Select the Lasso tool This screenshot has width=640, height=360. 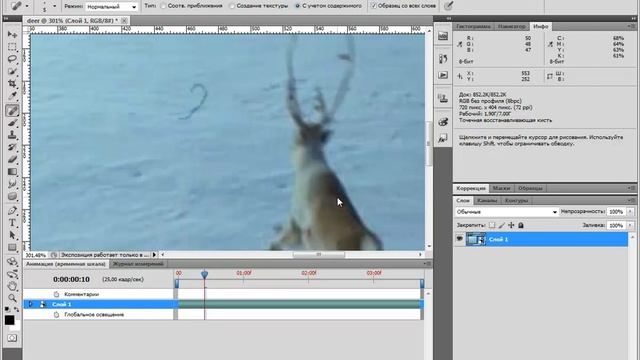[x=12, y=59]
